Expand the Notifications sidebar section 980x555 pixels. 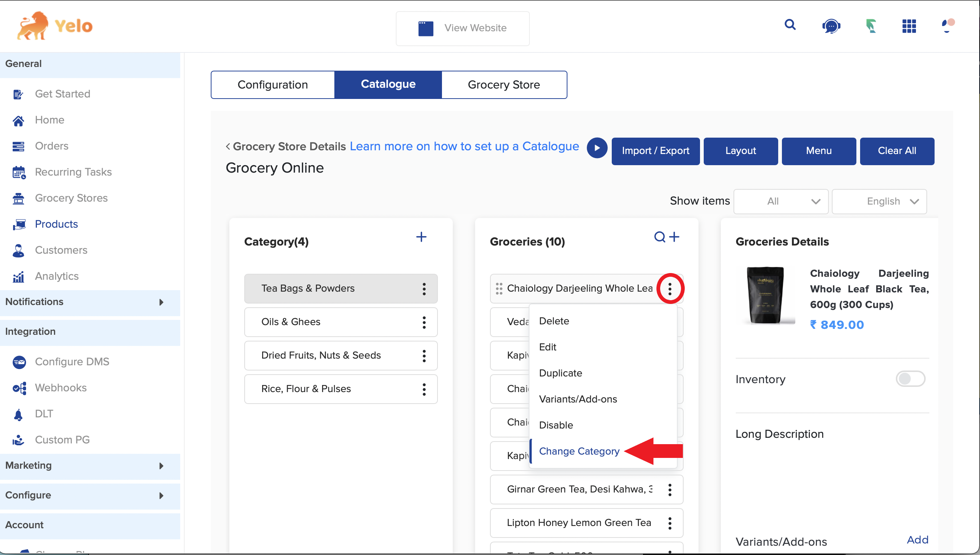90,302
